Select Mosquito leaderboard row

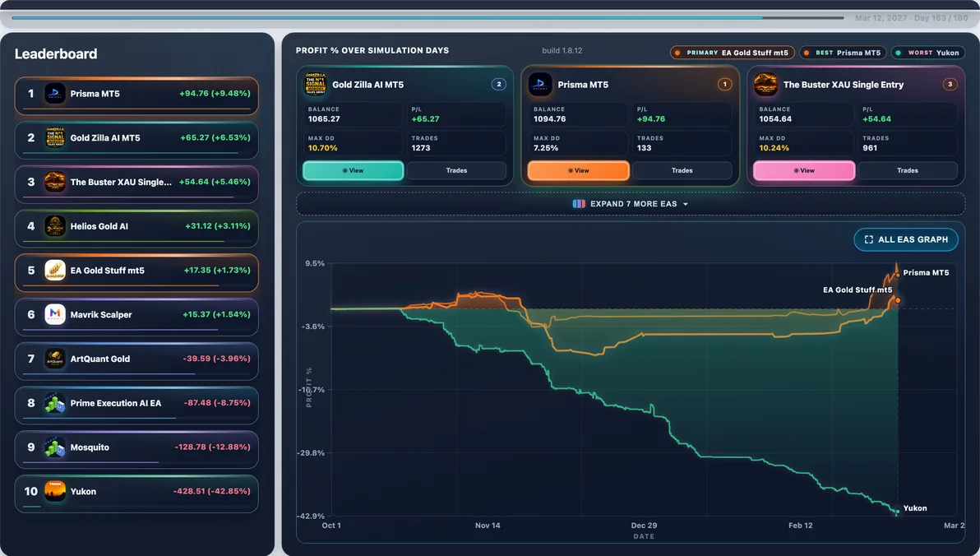[x=136, y=450]
